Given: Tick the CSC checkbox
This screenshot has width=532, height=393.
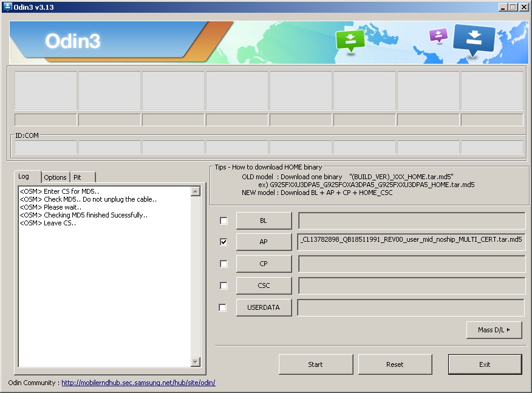Looking at the screenshot, I should pos(223,285).
